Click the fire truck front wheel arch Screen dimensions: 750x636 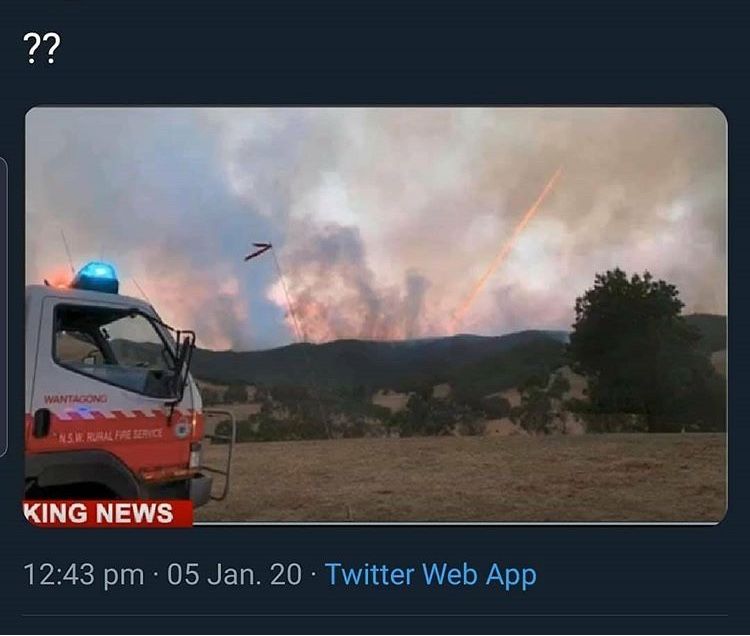79,471
